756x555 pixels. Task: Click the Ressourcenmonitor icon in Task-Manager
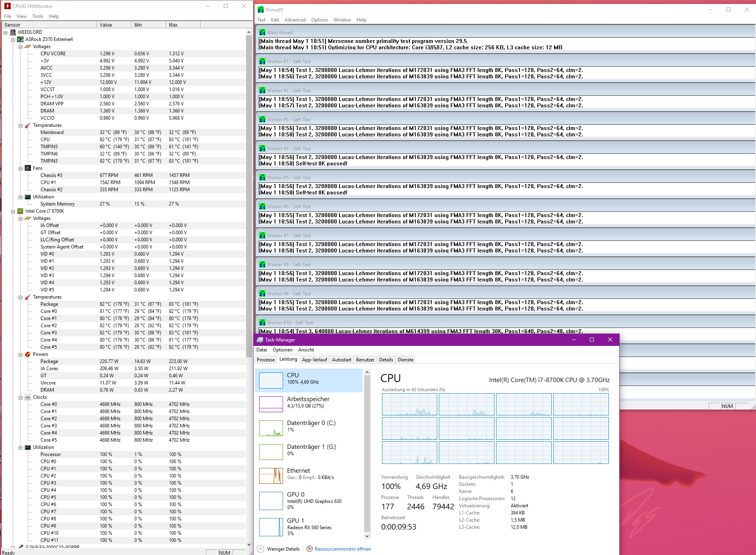(310, 549)
